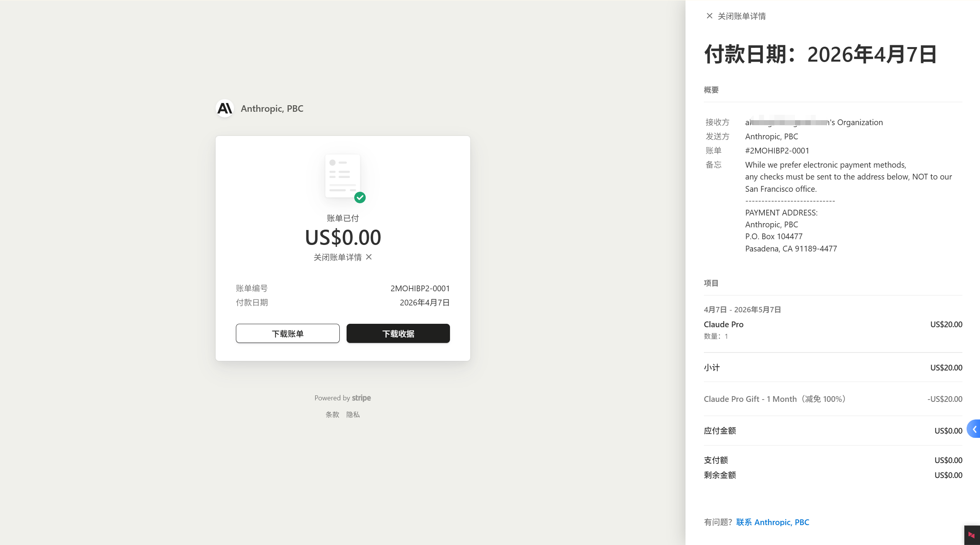
Task: Click the paid invoice document icon
Action: click(x=342, y=176)
